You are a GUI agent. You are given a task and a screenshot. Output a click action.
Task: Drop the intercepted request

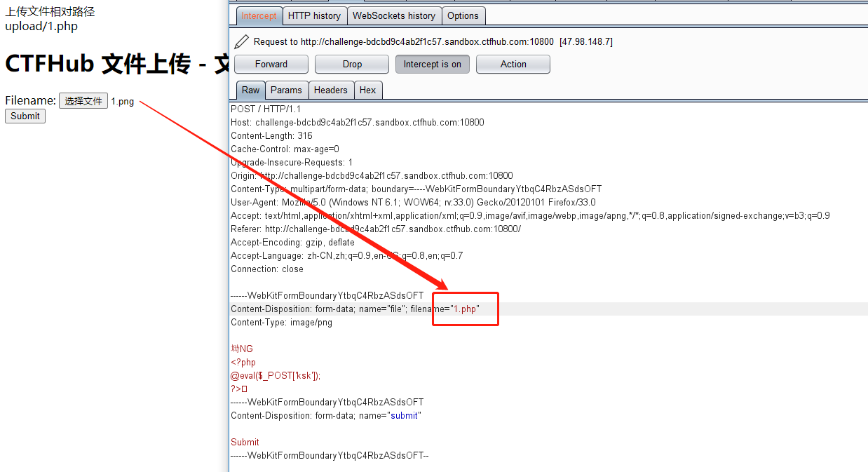tap(352, 64)
